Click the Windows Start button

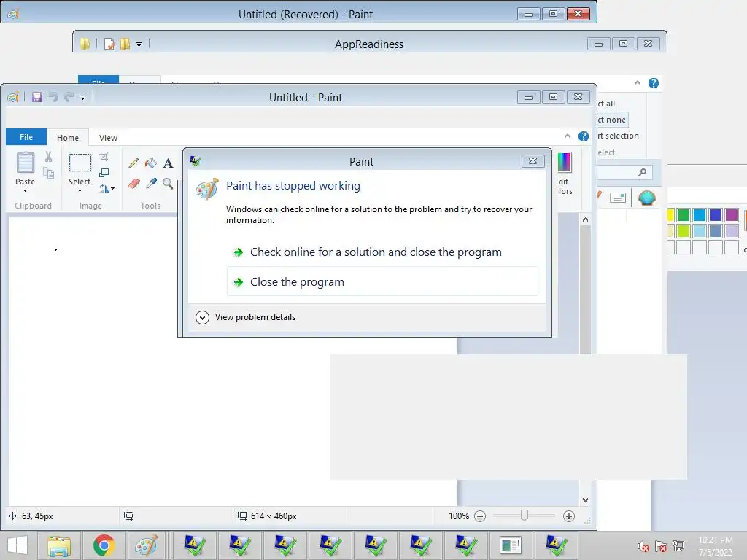coord(18,545)
